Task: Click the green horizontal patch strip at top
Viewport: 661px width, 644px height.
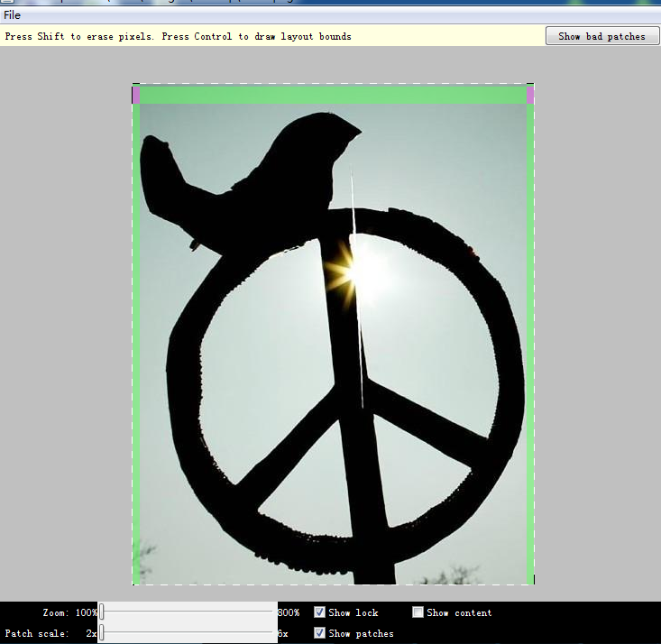Action: click(x=333, y=95)
